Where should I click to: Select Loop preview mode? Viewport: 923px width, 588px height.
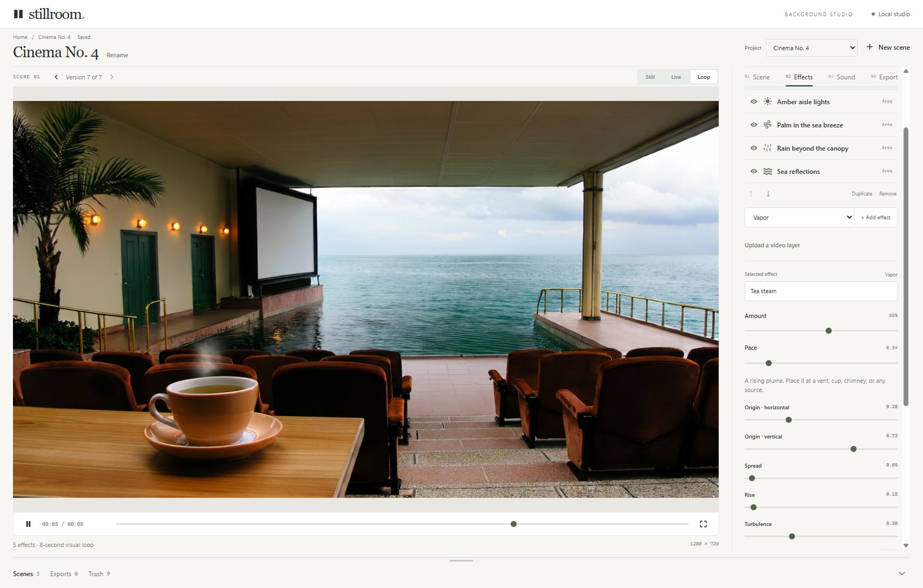[x=704, y=77]
